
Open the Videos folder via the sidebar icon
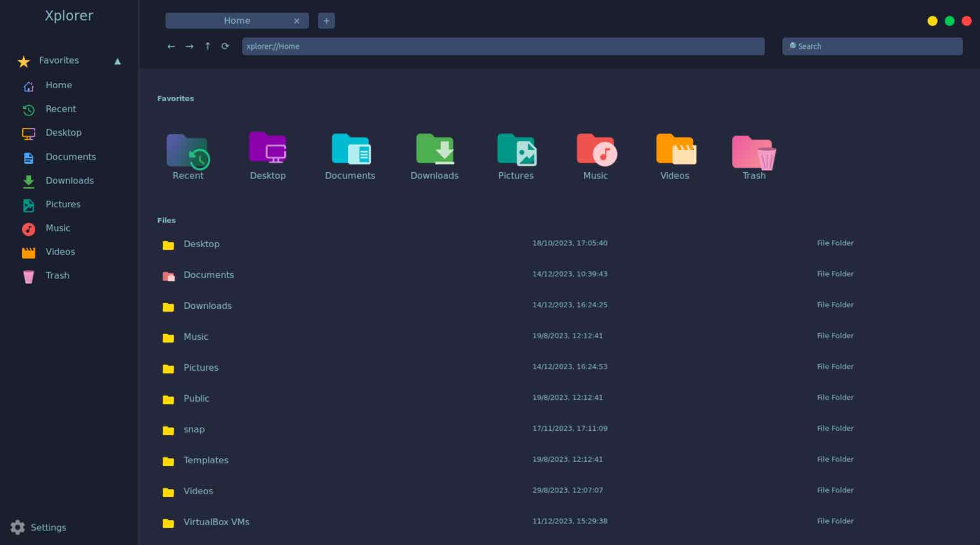(x=28, y=253)
